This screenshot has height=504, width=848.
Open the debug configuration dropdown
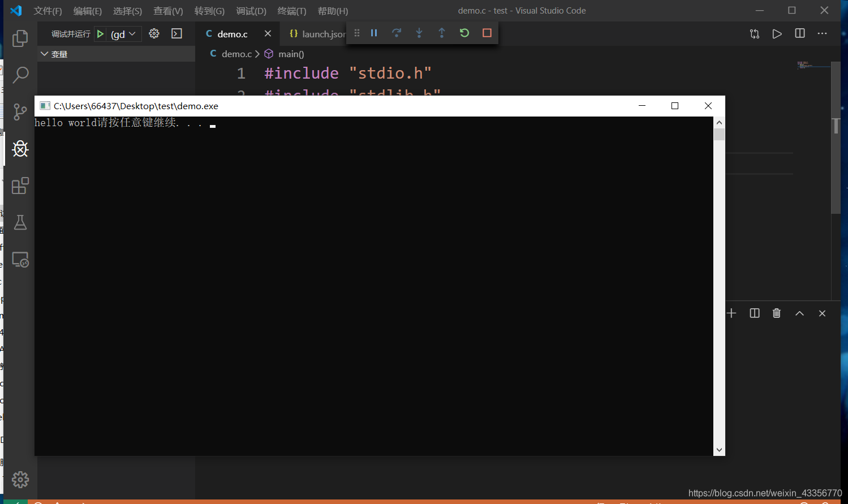click(x=124, y=34)
